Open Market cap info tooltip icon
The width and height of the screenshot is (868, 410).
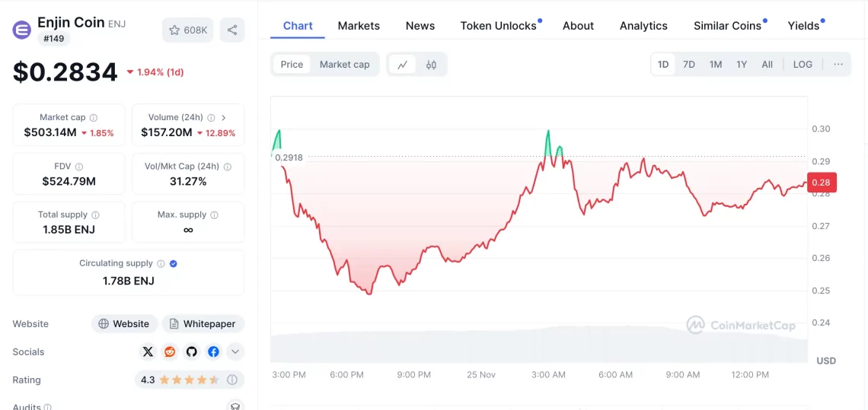pos(94,118)
